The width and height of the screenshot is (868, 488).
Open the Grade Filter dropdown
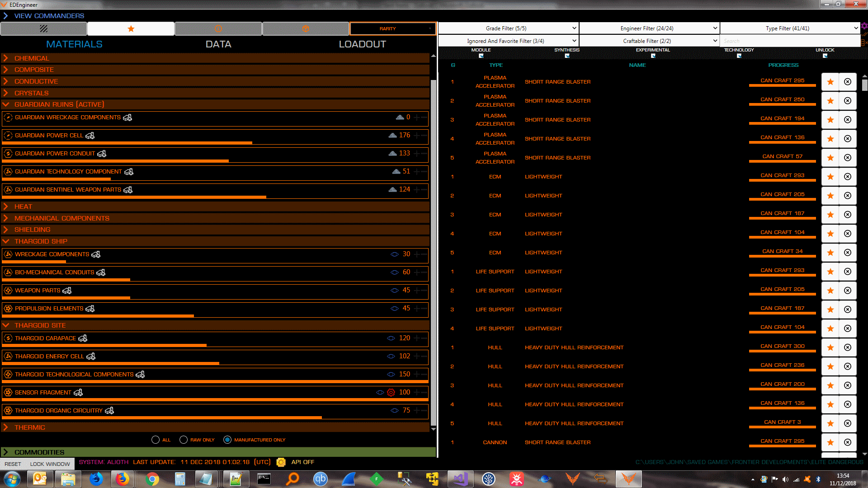coord(508,28)
